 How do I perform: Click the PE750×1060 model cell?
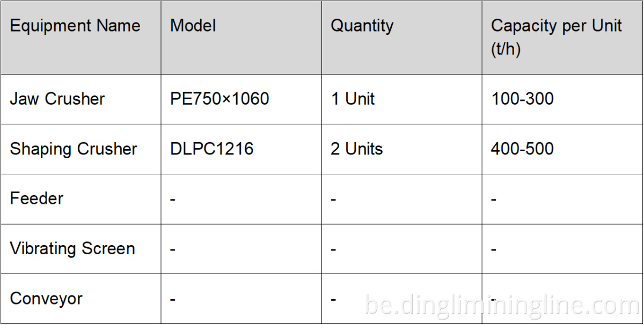219,99
